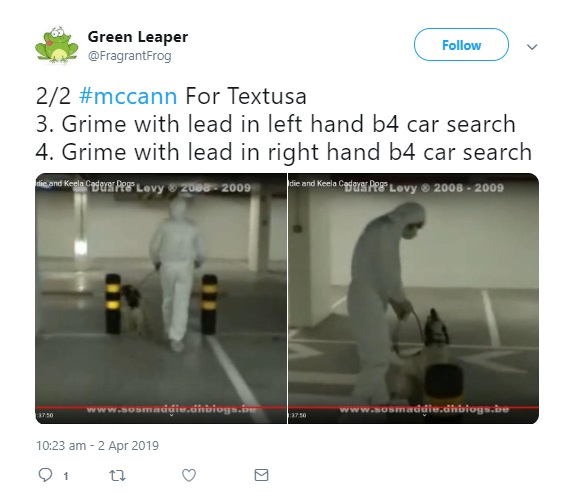Screen dimensions: 572x501
Task: Click the reply speech bubble icon
Action: [45, 475]
